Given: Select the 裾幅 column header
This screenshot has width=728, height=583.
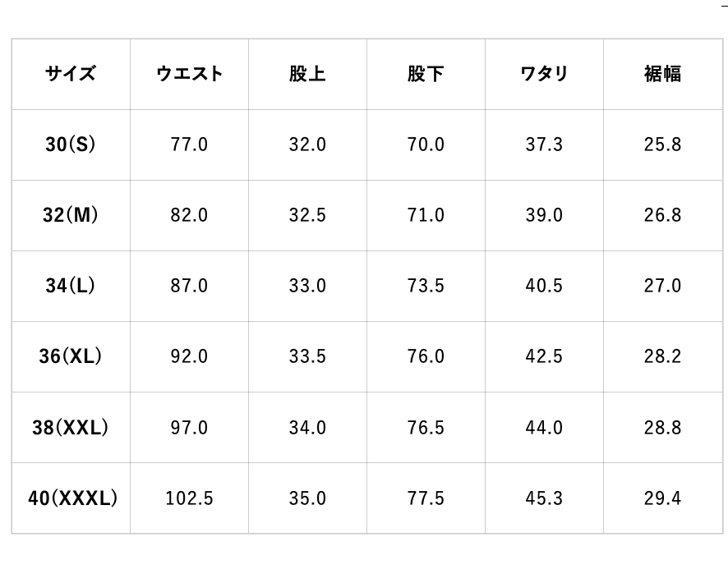Looking at the screenshot, I should click(662, 74).
